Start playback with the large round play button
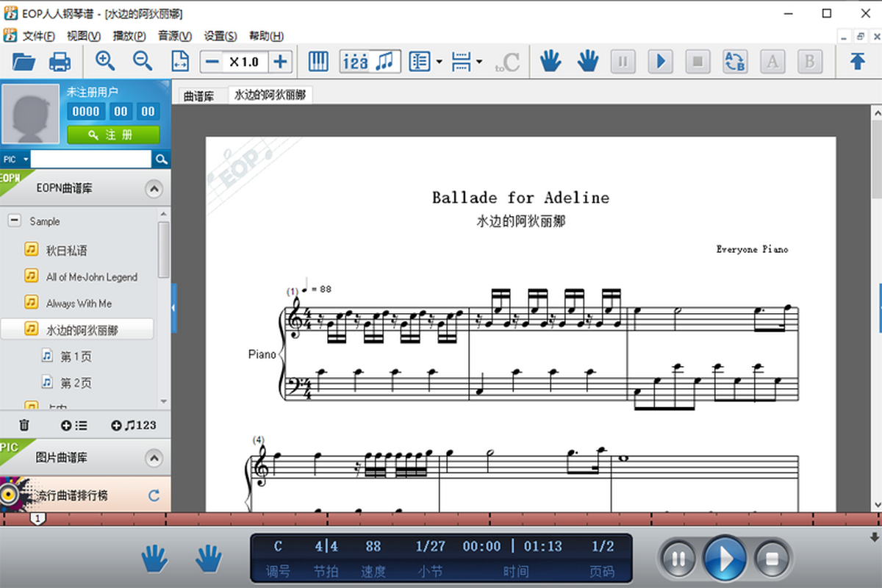This screenshot has width=882, height=588. pos(725,559)
